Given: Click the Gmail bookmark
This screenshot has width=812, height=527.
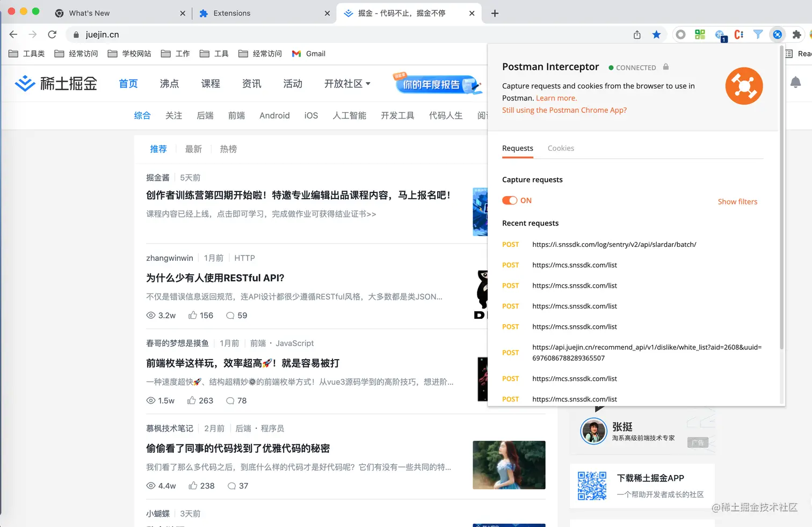Looking at the screenshot, I should coord(309,54).
